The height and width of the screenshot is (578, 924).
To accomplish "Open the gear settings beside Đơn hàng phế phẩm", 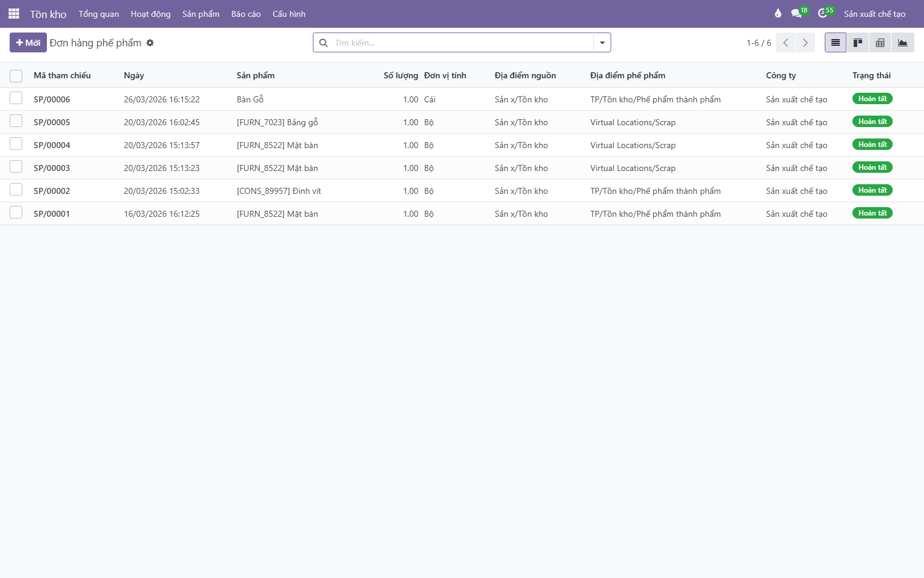I will point(150,43).
